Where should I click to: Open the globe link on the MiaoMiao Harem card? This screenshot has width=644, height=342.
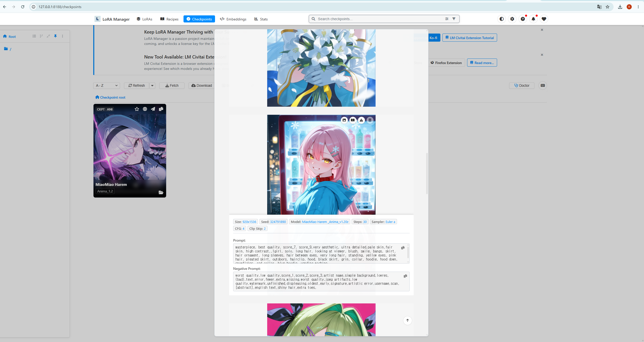[145, 109]
